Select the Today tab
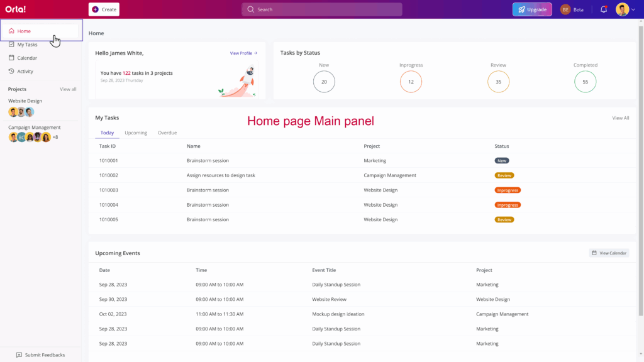The width and height of the screenshot is (644, 362). point(107,133)
